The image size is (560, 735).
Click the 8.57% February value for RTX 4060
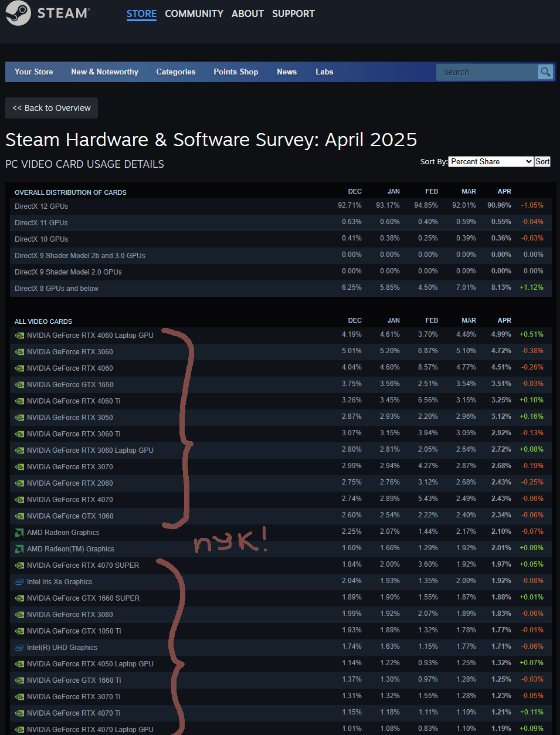[x=428, y=367]
